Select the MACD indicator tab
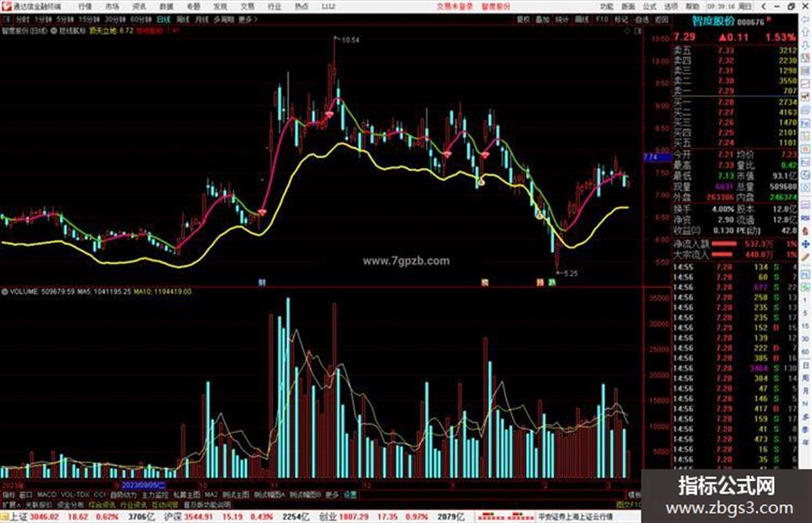 coord(46,495)
